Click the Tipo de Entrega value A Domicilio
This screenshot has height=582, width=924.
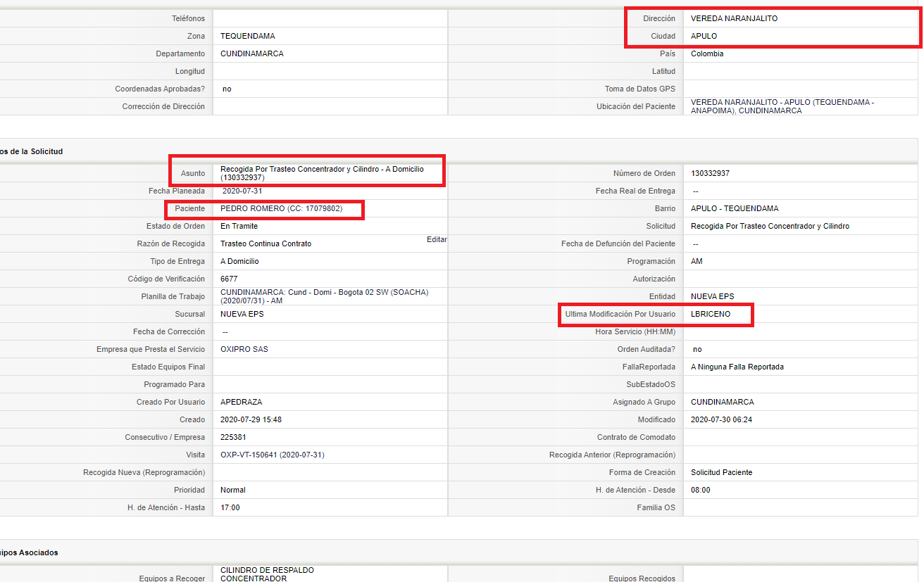point(239,261)
